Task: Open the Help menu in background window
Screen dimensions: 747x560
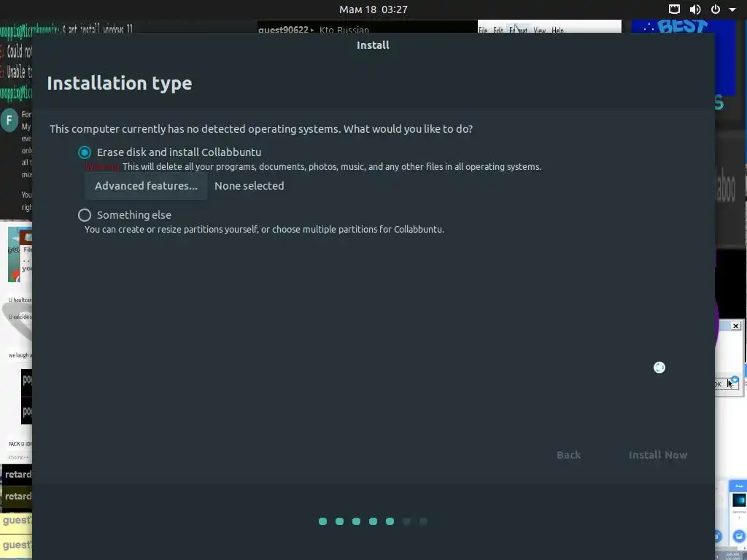Action: tap(557, 30)
